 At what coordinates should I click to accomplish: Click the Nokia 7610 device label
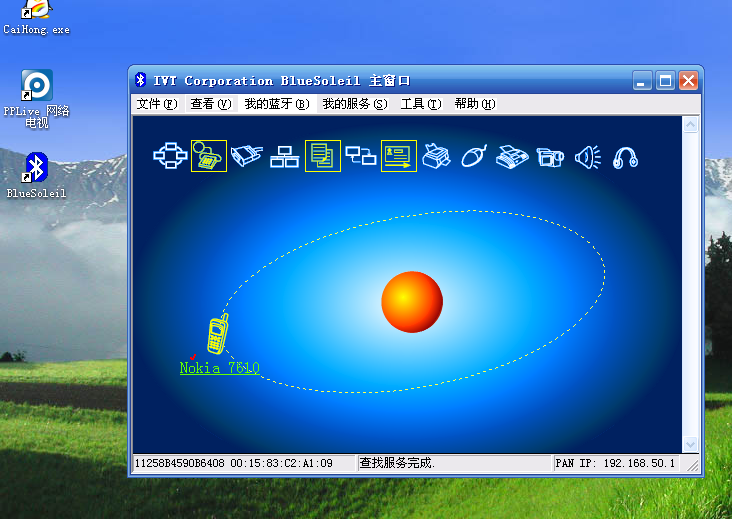click(219, 368)
